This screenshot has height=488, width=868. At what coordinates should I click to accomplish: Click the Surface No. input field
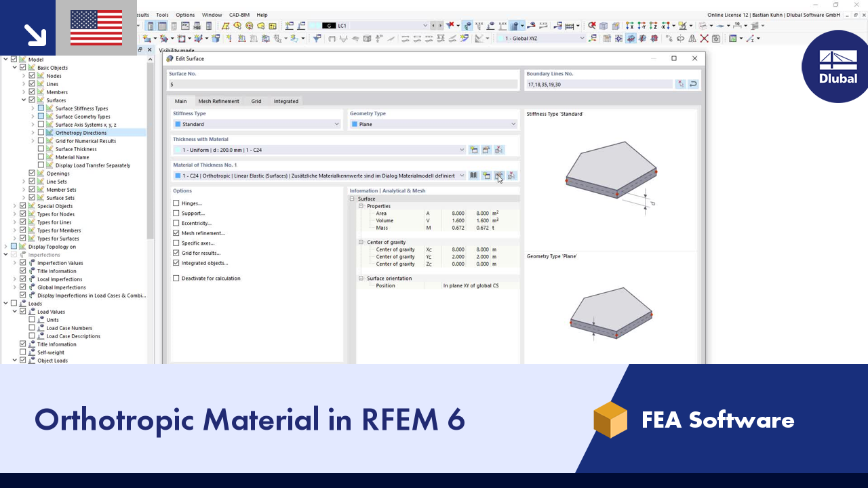pos(342,85)
